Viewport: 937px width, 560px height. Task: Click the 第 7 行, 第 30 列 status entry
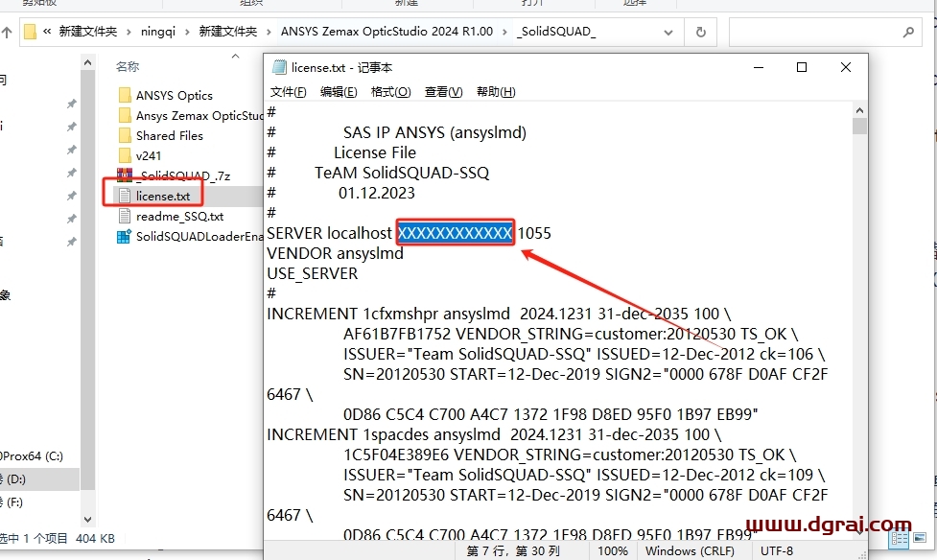513,551
